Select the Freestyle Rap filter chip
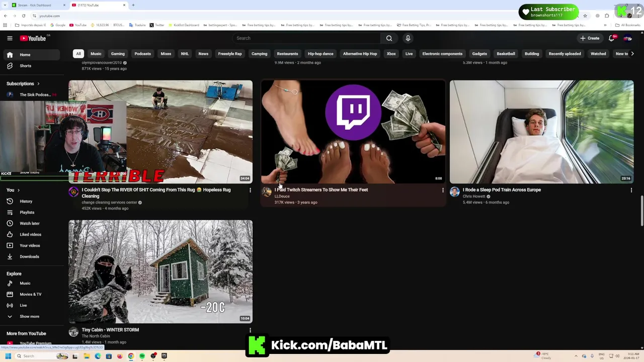 click(230, 54)
